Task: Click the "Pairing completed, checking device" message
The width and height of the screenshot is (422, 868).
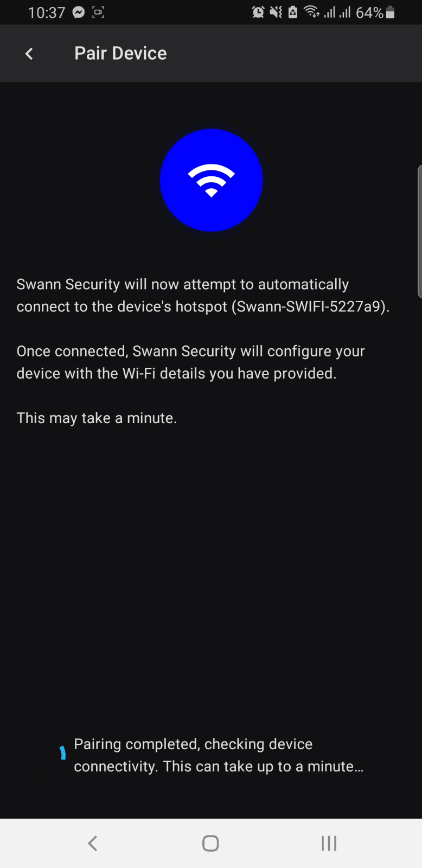Action: pyautogui.click(x=193, y=744)
